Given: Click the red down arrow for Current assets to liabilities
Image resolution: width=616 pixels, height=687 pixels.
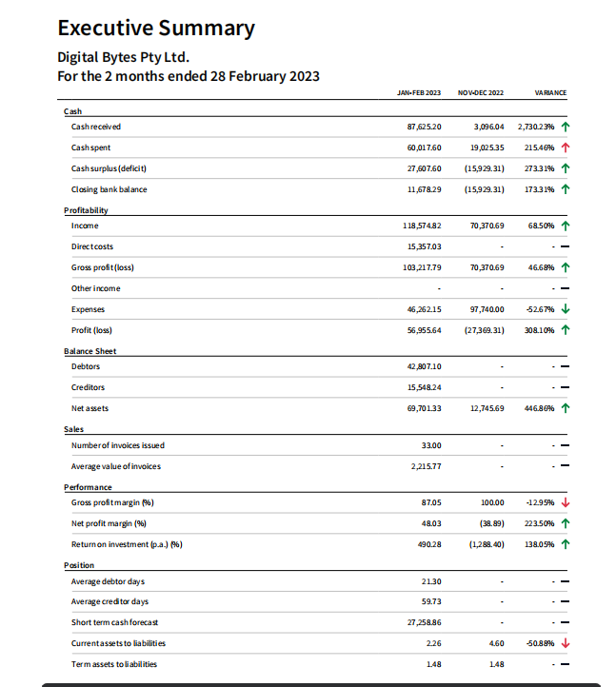Looking at the screenshot, I should tap(565, 642).
